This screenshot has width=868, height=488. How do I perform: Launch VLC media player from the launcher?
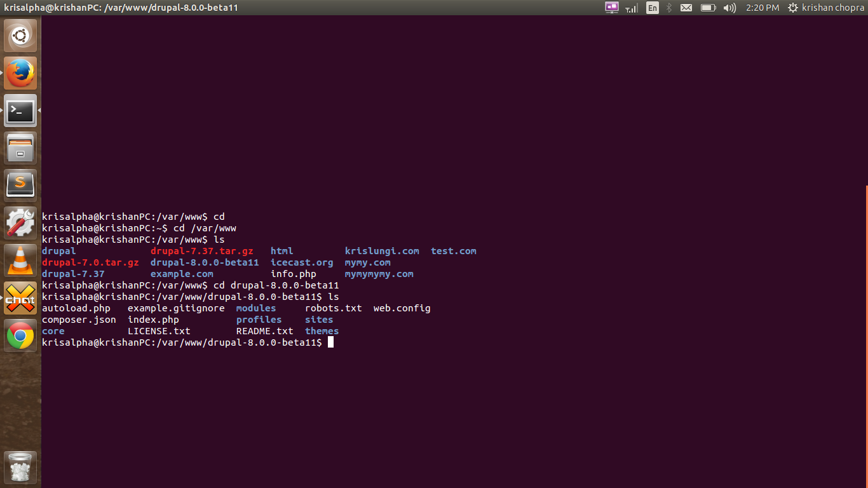[x=21, y=261]
